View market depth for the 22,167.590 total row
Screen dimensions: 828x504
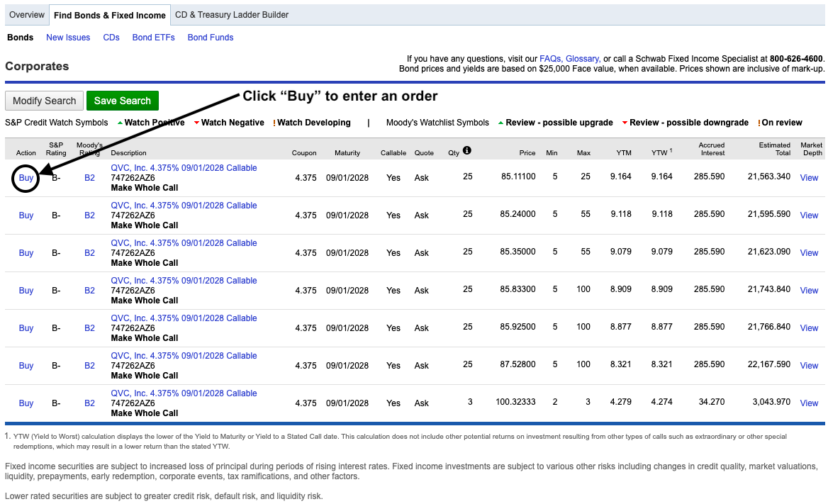(809, 366)
